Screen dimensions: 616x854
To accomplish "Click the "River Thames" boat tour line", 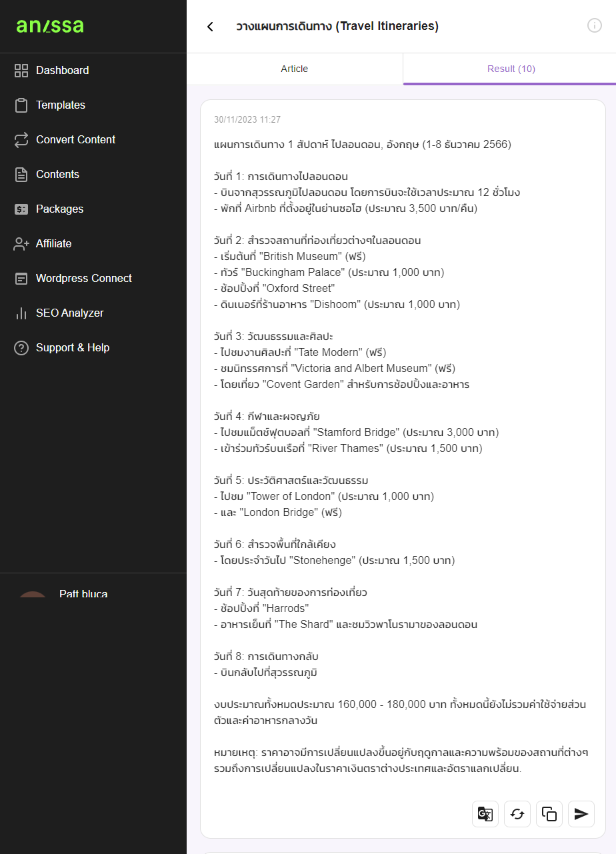I will click(348, 449).
